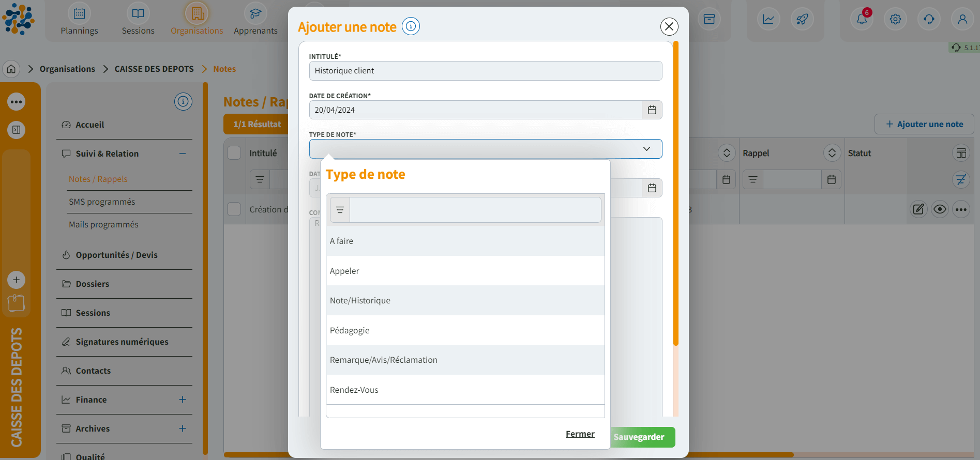Click the filter icon in Type de note search
This screenshot has width=980, height=460.
(x=340, y=210)
